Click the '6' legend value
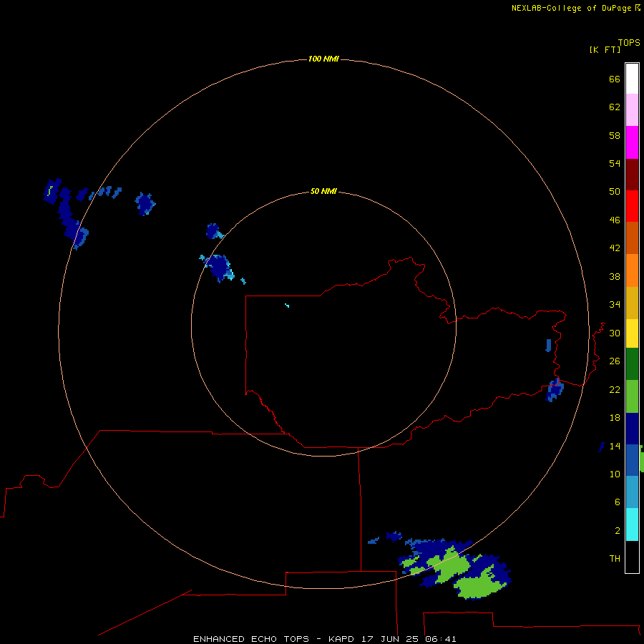This screenshot has width=644, height=644. (x=618, y=502)
